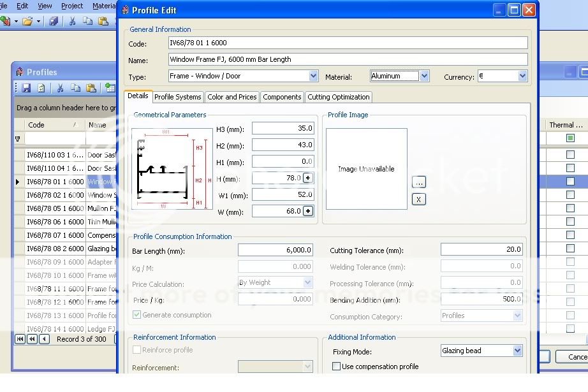The height and width of the screenshot is (392, 588).
Task: Click the Save icon in Profiles toolbar
Action: (x=26, y=89)
